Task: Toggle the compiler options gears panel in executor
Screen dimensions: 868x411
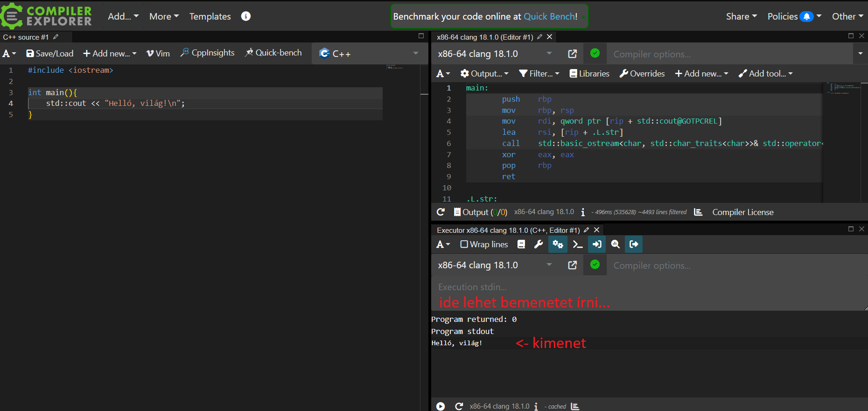Action: [558, 244]
